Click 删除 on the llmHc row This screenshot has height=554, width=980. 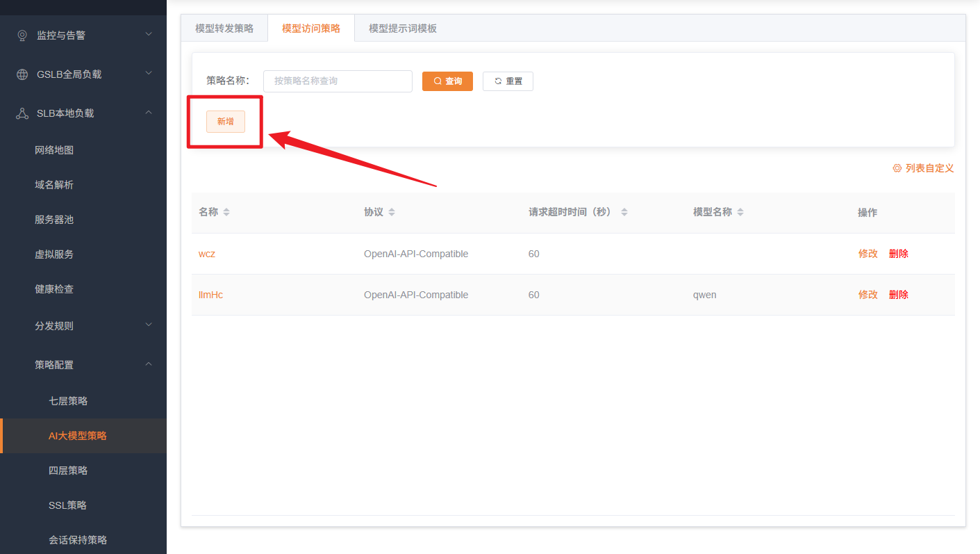(x=898, y=294)
